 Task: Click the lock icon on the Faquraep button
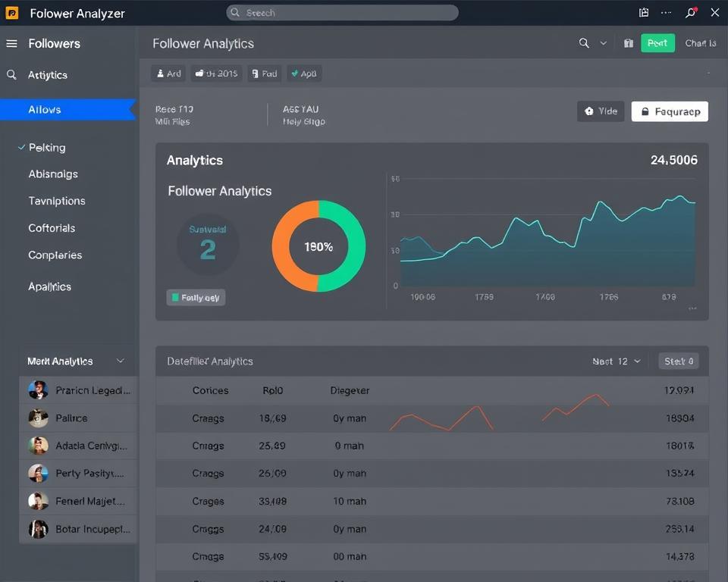644,111
